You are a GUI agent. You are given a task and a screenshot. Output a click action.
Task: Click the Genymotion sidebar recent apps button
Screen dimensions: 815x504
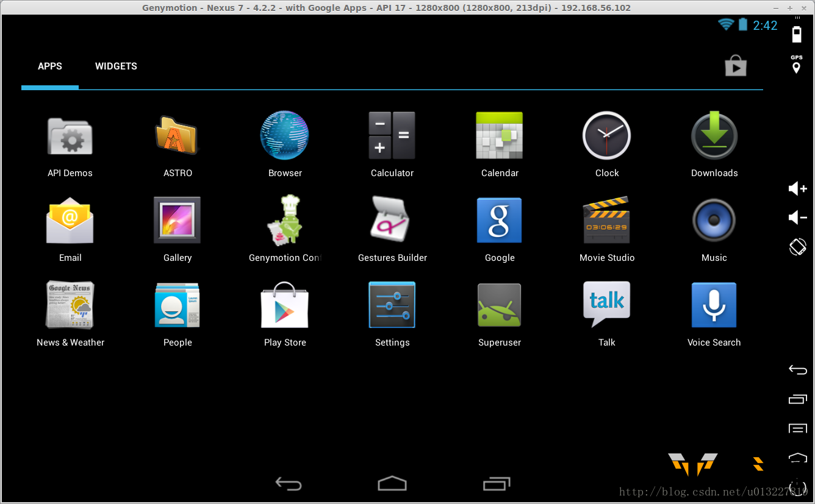pyautogui.click(x=798, y=399)
